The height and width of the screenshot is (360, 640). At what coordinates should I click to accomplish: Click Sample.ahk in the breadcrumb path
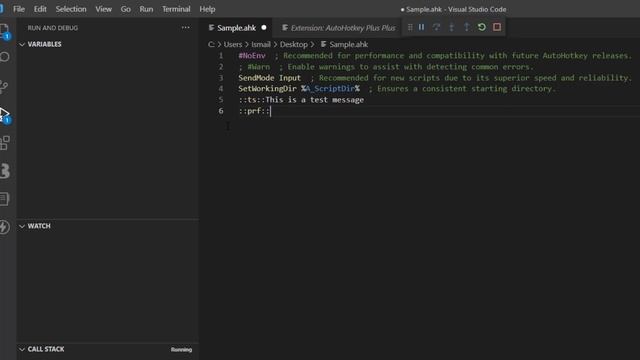349,44
